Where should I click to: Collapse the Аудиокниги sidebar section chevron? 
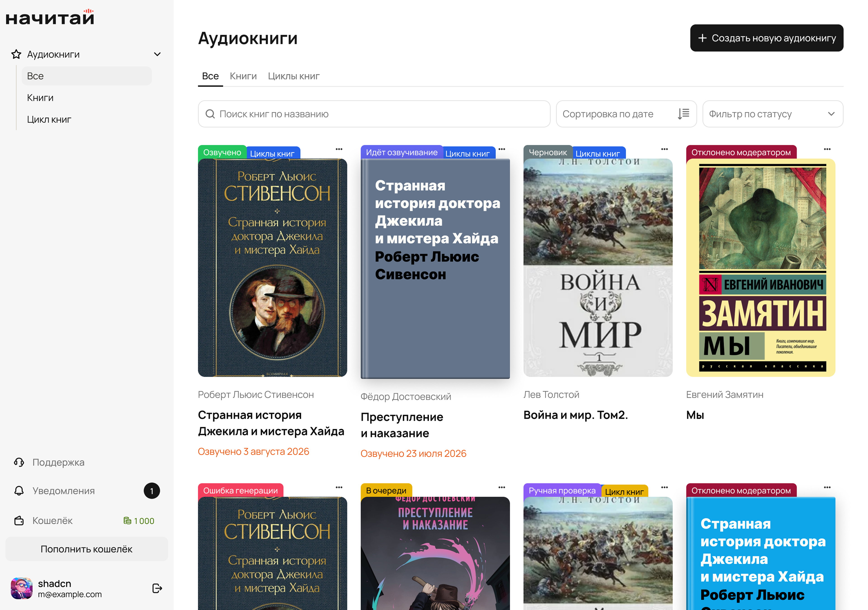pyautogui.click(x=157, y=54)
